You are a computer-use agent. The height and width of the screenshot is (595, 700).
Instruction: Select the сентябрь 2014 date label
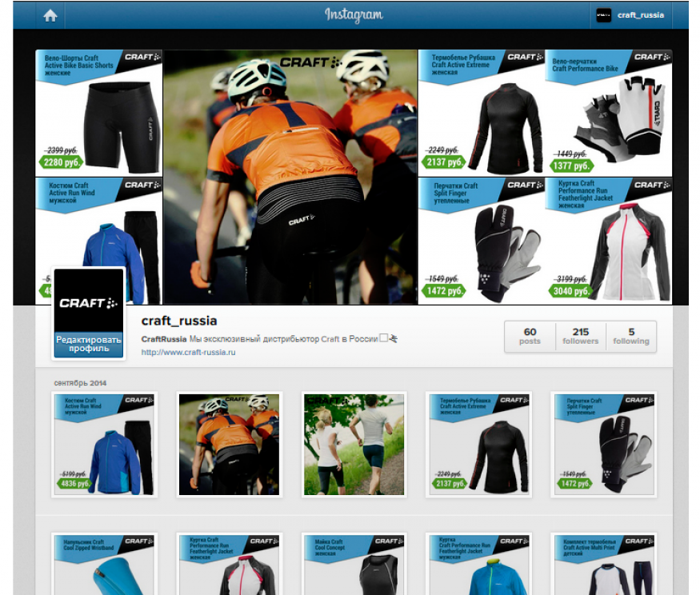(x=80, y=383)
